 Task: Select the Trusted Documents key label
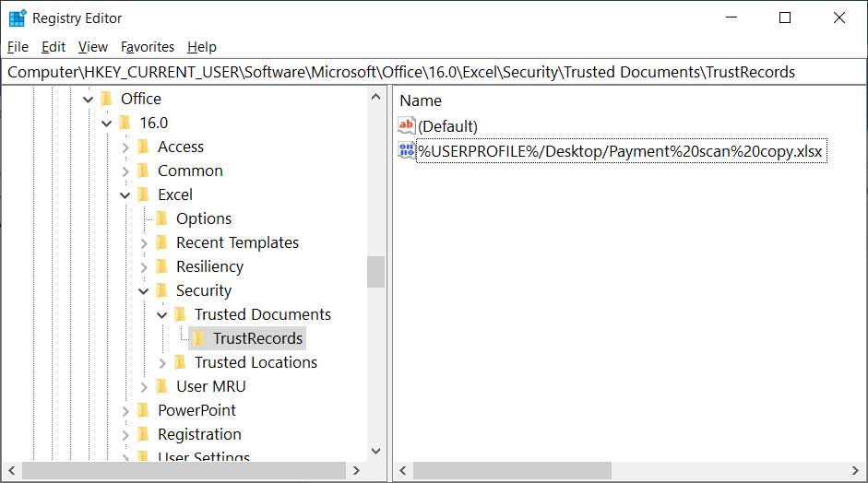(262, 315)
